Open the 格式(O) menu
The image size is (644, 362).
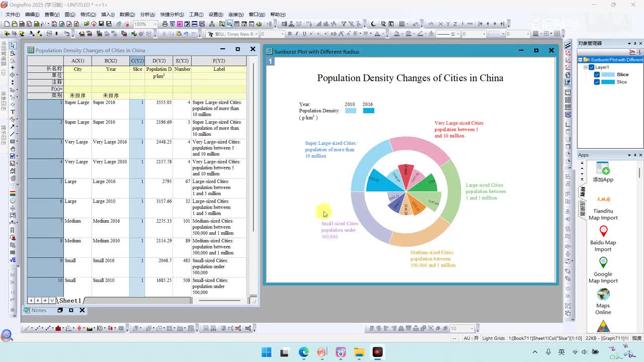click(88, 15)
